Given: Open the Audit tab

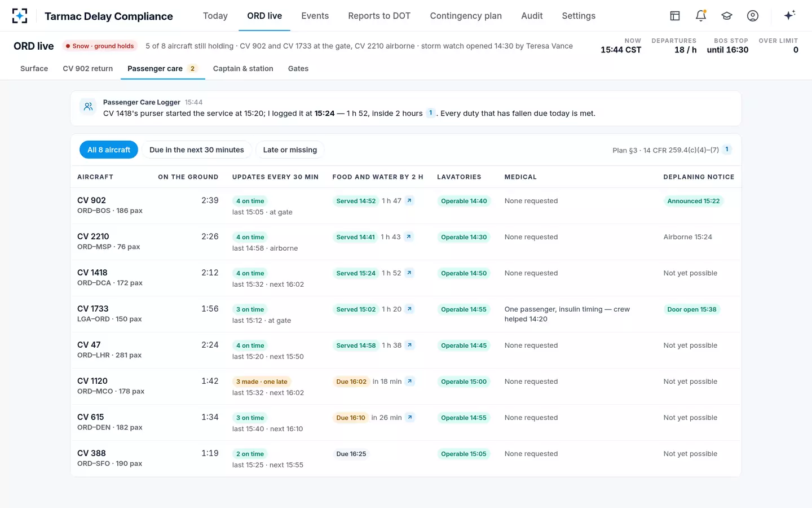Looking at the screenshot, I should pyautogui.click(x=532, y=16).
